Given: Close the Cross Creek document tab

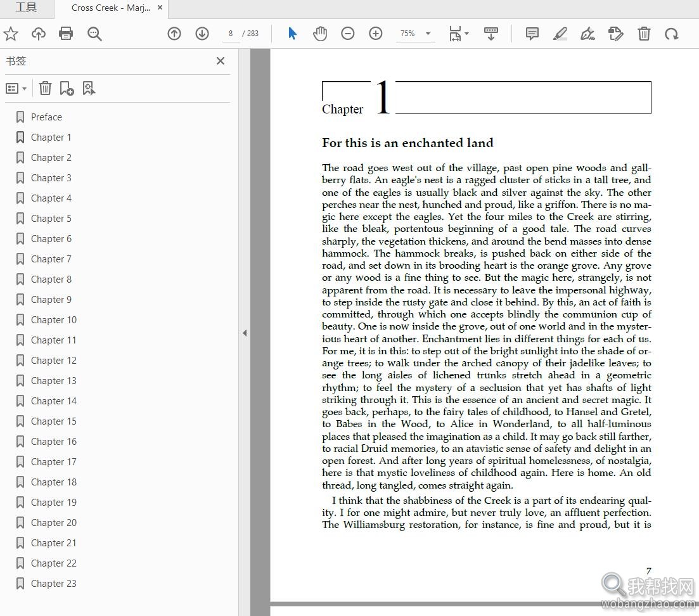Looking at the screenshot, I should [x=160, y=8].
